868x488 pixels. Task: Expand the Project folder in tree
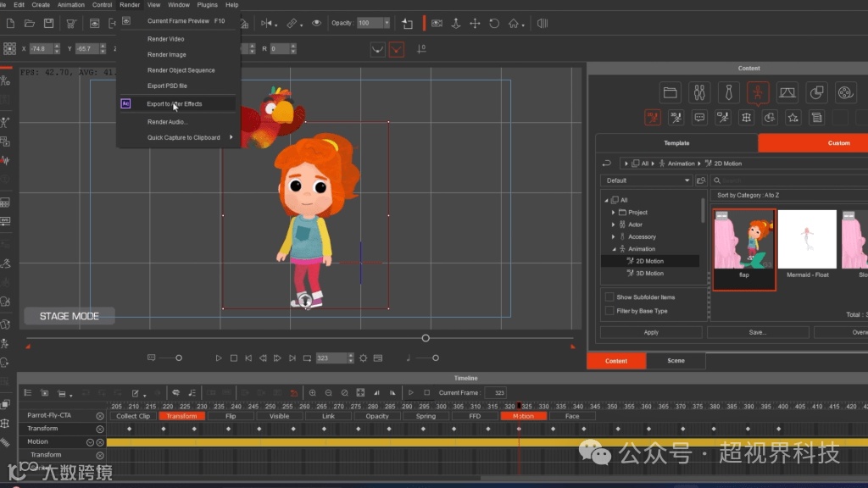[614, 213]
